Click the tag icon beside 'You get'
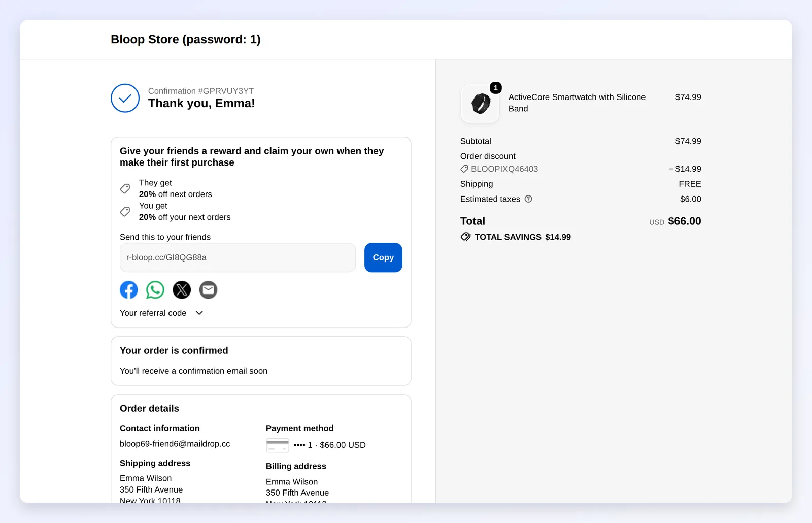Viewport: 812px width, 523px height. click(125, 211)
